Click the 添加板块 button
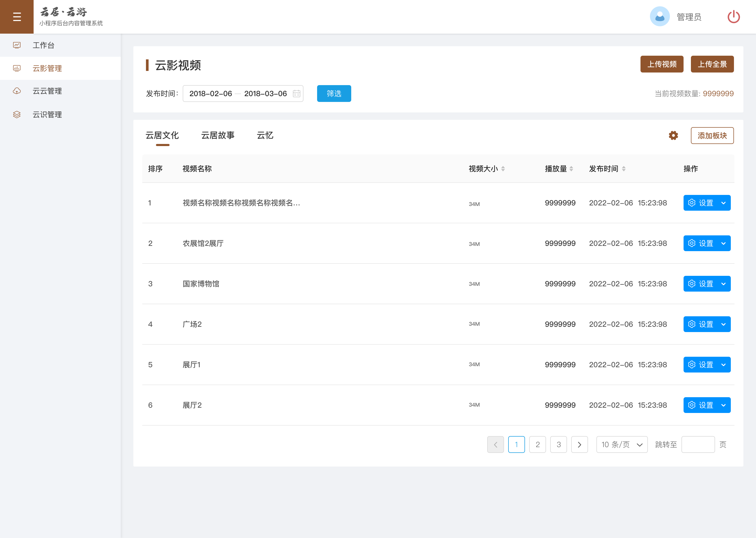 pyautogui.click(x=712, y=136)
